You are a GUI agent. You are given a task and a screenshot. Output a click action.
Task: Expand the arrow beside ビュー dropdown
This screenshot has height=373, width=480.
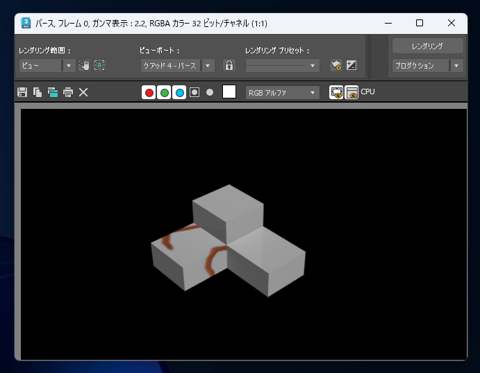point(69,65)
